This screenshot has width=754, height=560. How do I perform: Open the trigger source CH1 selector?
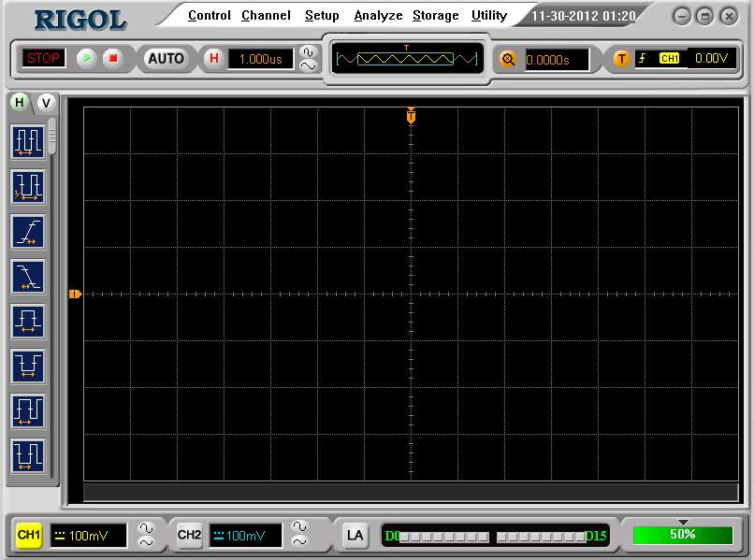[670, 58]
